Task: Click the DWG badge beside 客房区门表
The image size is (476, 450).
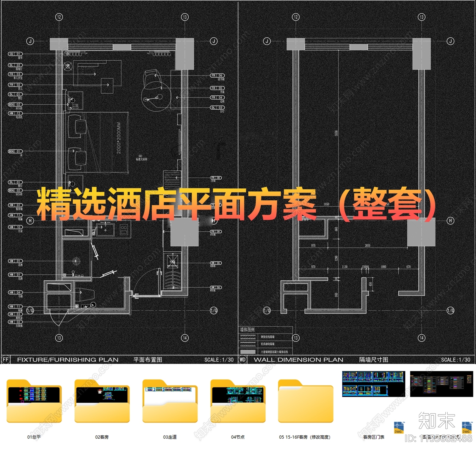Action: 399,428
